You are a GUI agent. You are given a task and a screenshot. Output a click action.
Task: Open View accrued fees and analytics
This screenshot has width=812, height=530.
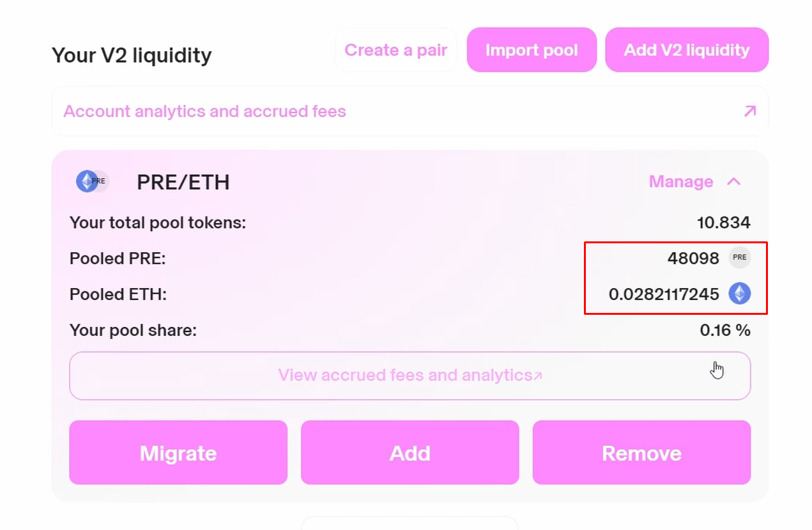point(405,375)
